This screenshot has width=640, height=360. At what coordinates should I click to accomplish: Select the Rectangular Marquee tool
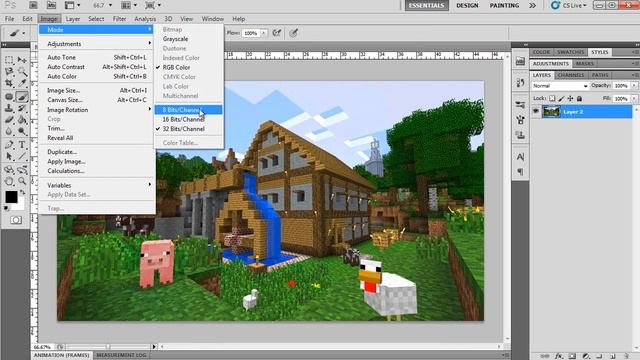[9, 60]
